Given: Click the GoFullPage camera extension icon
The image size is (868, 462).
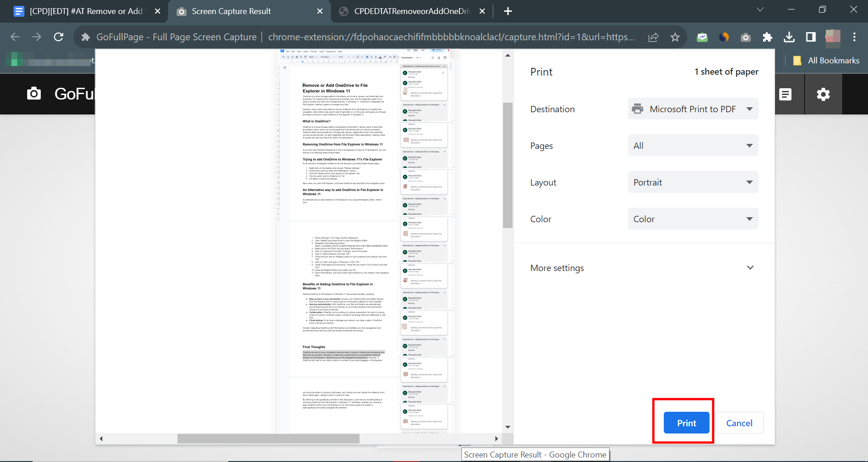Looking at the screenshot, I should click(x=746, y=37).
